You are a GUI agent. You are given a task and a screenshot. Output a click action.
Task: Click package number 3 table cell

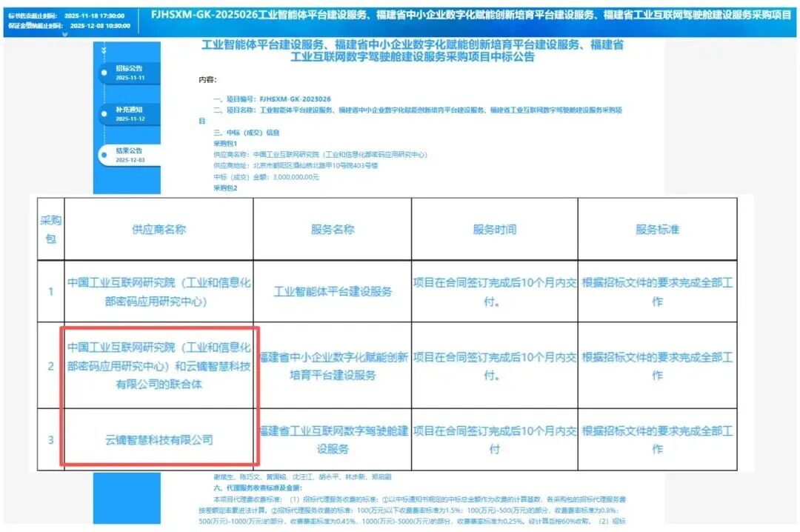point(50,439)
